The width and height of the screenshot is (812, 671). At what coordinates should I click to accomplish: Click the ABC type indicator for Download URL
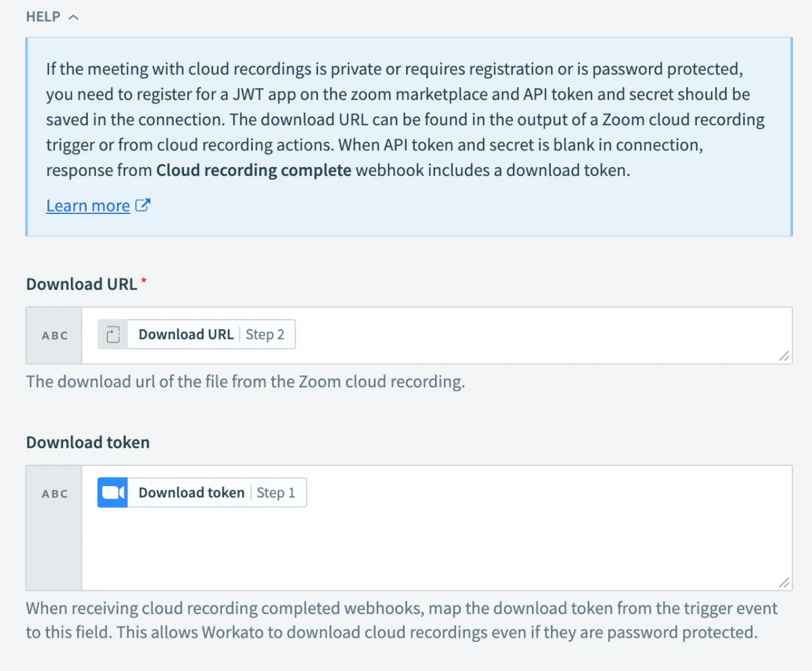tap(55, 336)
